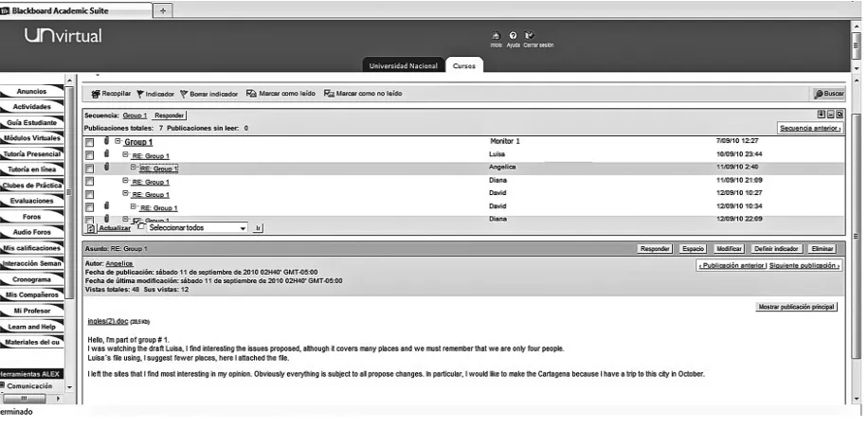Click the attachment clip on Luisa's post
Image resolution: width=868 pixels, height=428 pixels.
click(107, 153)
